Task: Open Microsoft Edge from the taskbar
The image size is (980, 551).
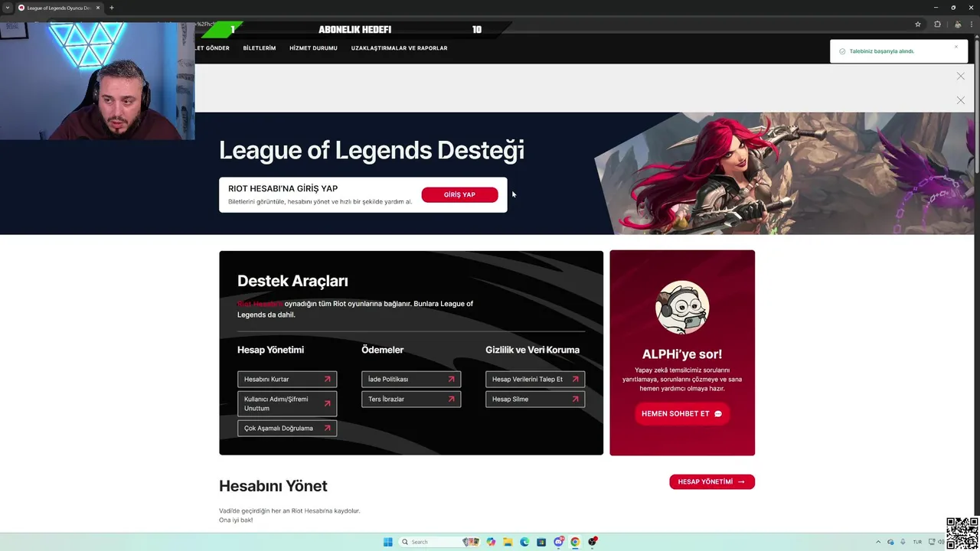Action: 524,542
